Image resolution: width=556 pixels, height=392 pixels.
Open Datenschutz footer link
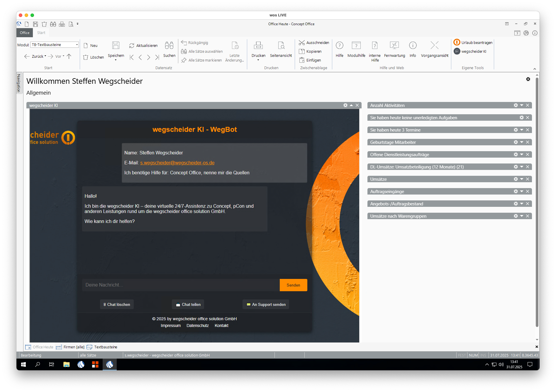[198, 325]
